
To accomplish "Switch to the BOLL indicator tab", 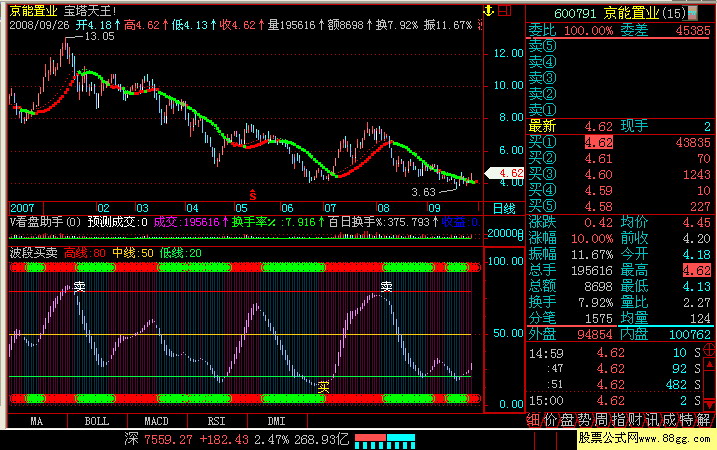I will (x=96, y=421).
